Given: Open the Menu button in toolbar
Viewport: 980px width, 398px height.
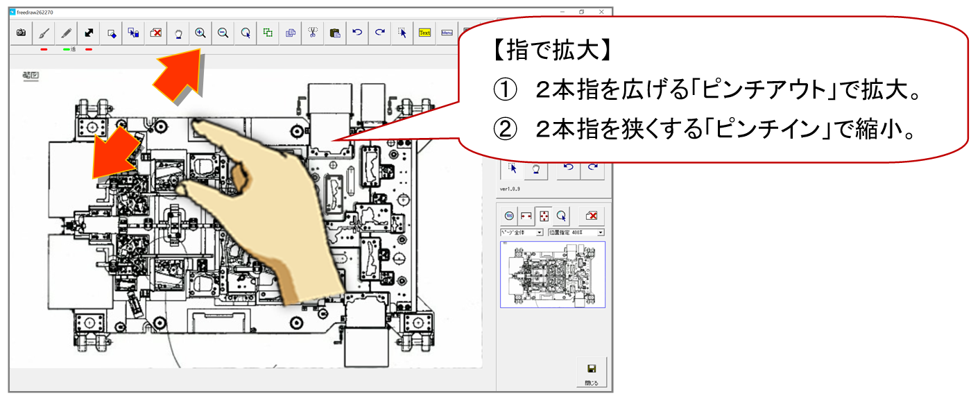Looking at the screenshot, I should [x=447, y=33].
